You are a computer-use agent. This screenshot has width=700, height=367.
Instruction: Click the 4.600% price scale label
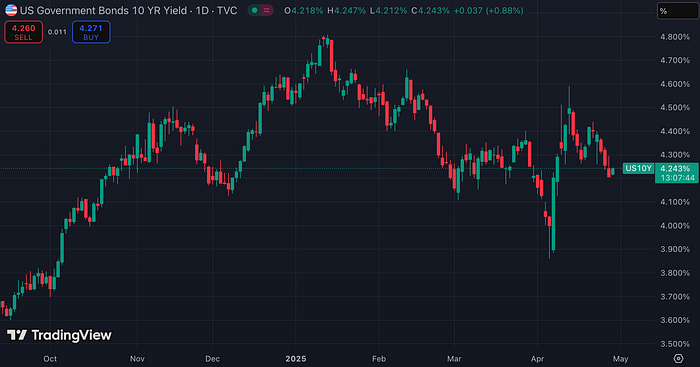[675, 84]
